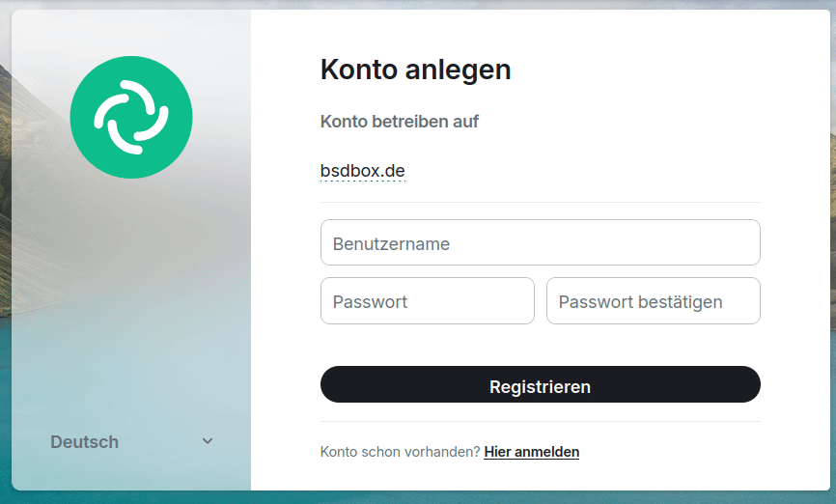Click the blurred sidebar area below the logo
Viewport: 836px width, 504px height.
(131, 290)
